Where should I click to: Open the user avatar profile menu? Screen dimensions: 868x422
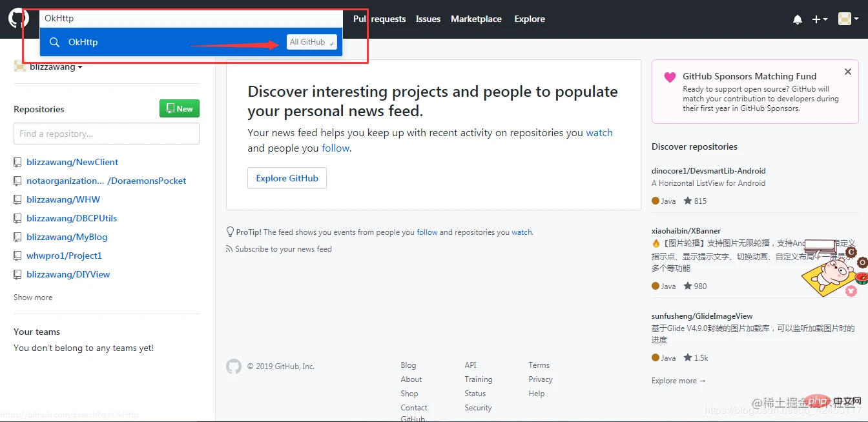coord(849,19)
